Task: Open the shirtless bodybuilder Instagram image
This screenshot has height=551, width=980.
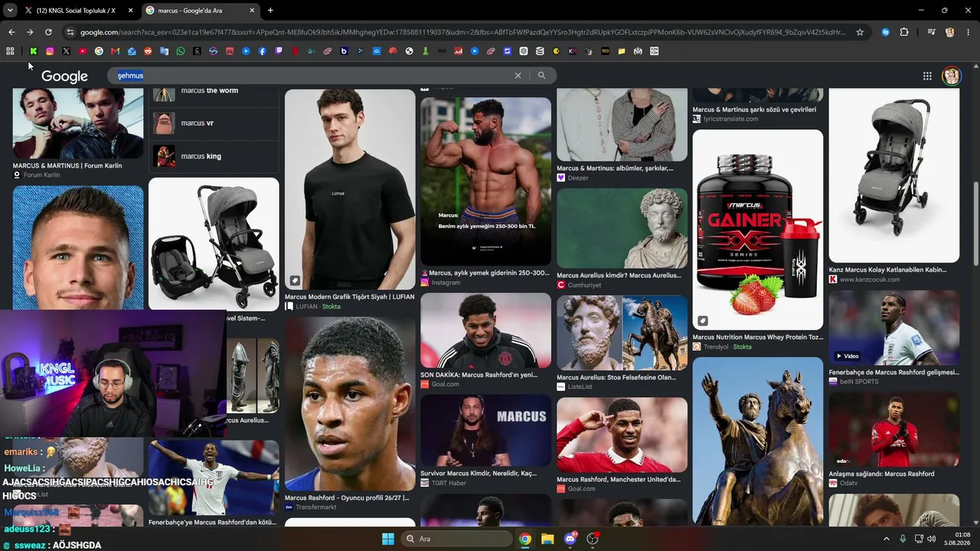Action: tap(485, 181)
